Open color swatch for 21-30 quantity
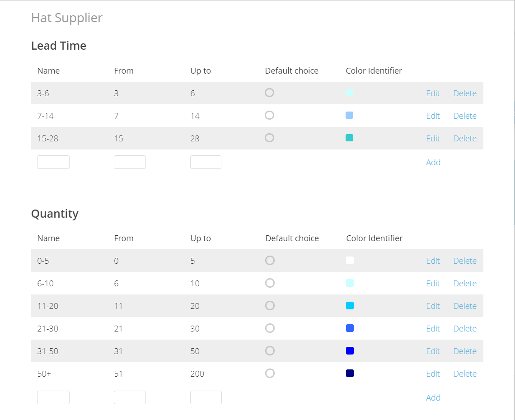515x420 pixels. 350,328
